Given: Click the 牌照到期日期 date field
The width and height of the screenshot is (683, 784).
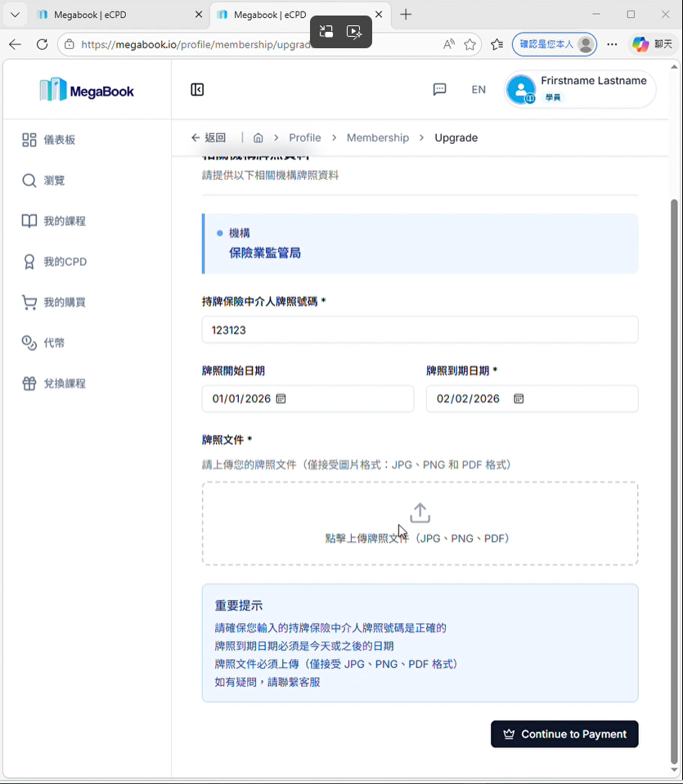Looking at the screenshot, I should coord(532,398).
